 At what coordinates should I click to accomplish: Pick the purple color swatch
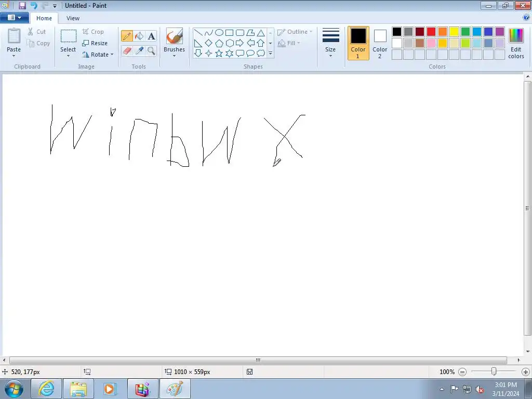[500, 32]
